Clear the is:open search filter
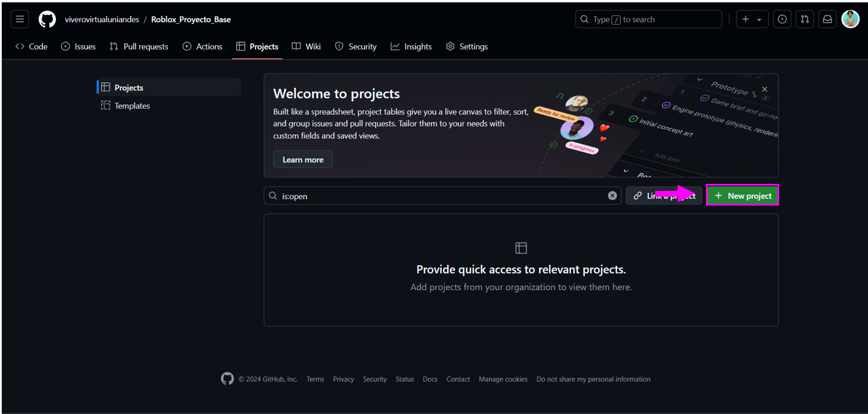This screenshot has height=414, width=868. [x=612, y=196]
